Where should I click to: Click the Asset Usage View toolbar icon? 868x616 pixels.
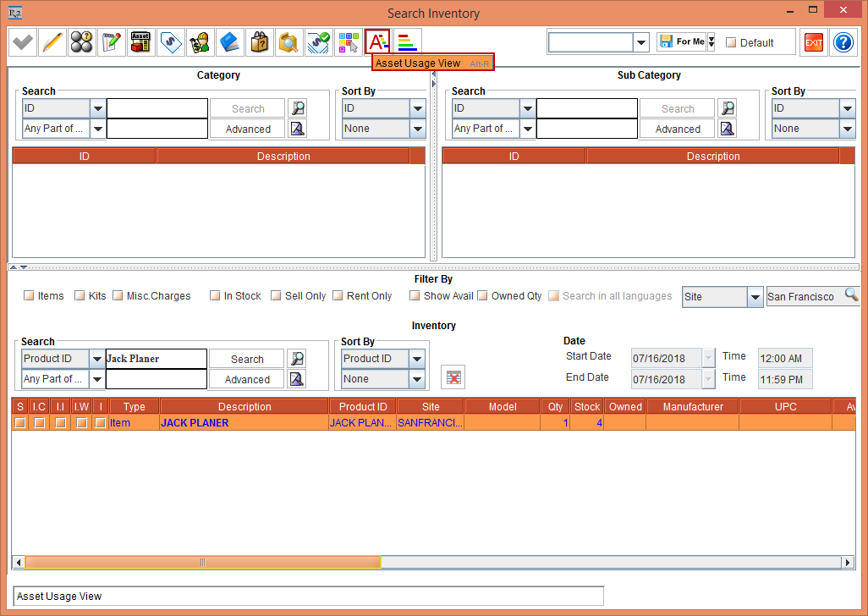pyautogui.click(x=377, y=41)
